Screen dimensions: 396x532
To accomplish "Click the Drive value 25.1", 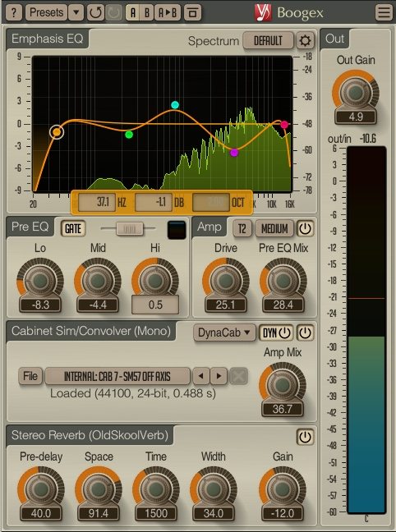I will click(225, 305).
